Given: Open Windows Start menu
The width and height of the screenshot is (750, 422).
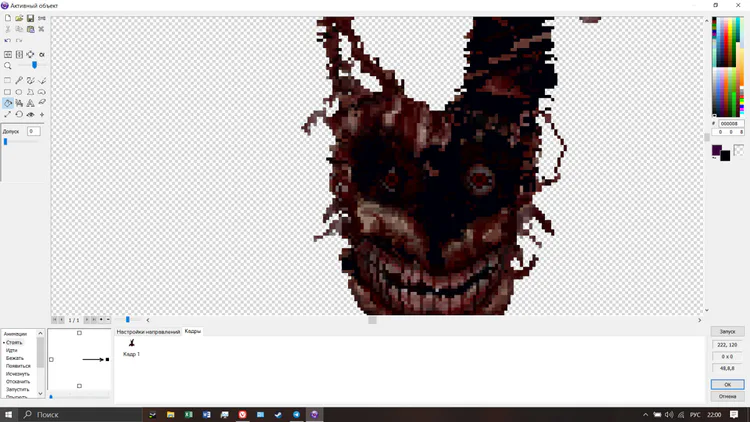Looking at the screenshot, I should pos(8,414).
